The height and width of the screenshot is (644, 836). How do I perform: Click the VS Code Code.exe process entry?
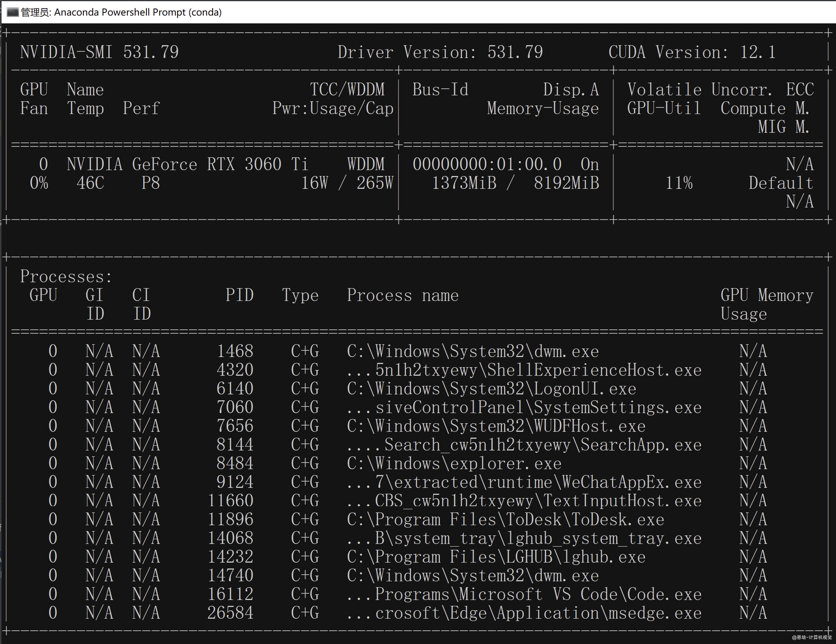point(524,594)
